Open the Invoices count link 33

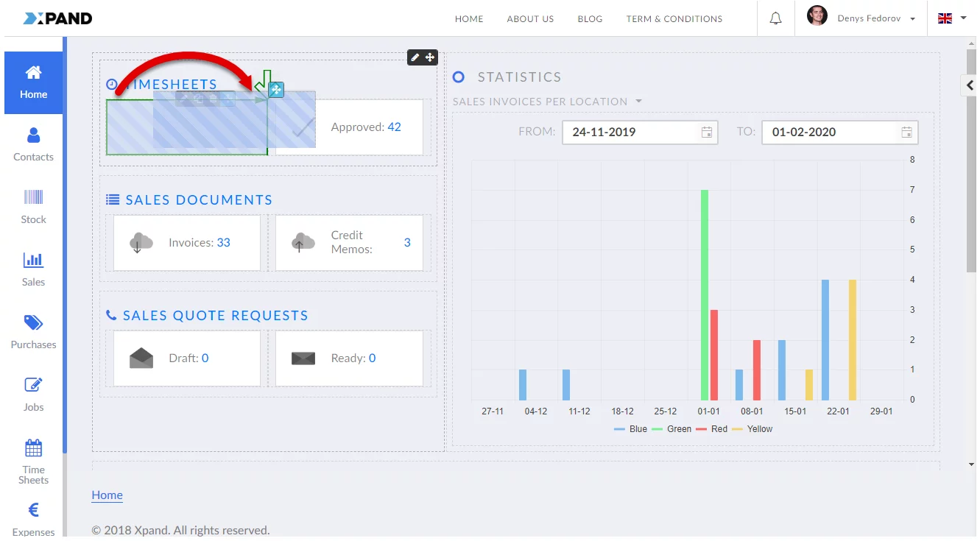point(223,243)
